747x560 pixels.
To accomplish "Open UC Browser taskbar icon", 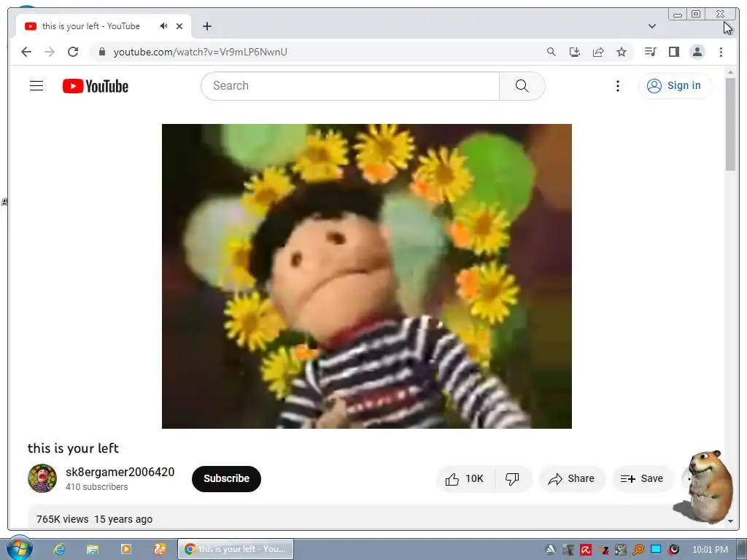I will [160, 549].
